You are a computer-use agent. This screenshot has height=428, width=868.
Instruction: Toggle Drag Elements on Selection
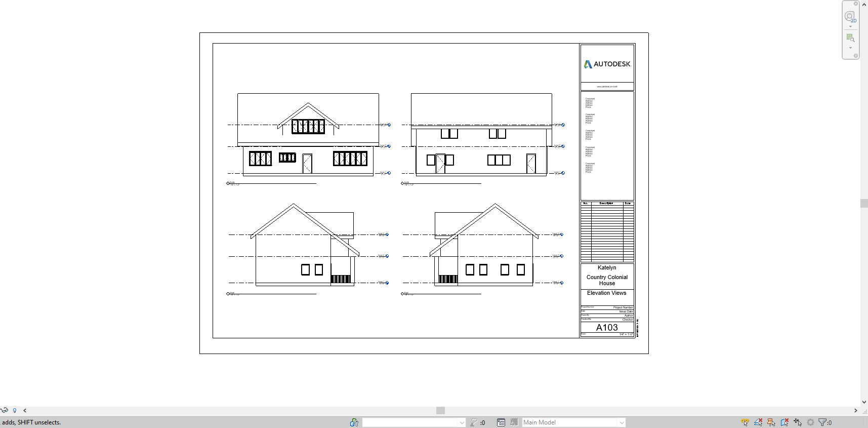coord(798,422)
